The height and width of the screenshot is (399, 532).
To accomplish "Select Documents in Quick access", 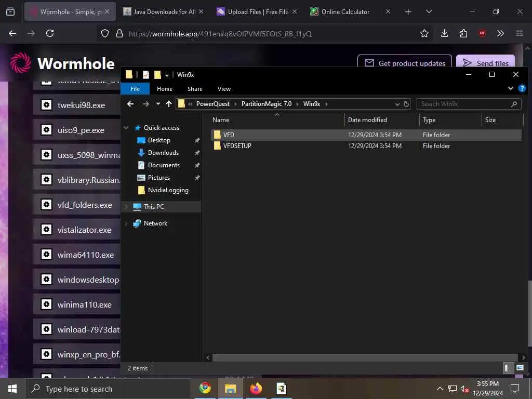I will pos(164,165).
